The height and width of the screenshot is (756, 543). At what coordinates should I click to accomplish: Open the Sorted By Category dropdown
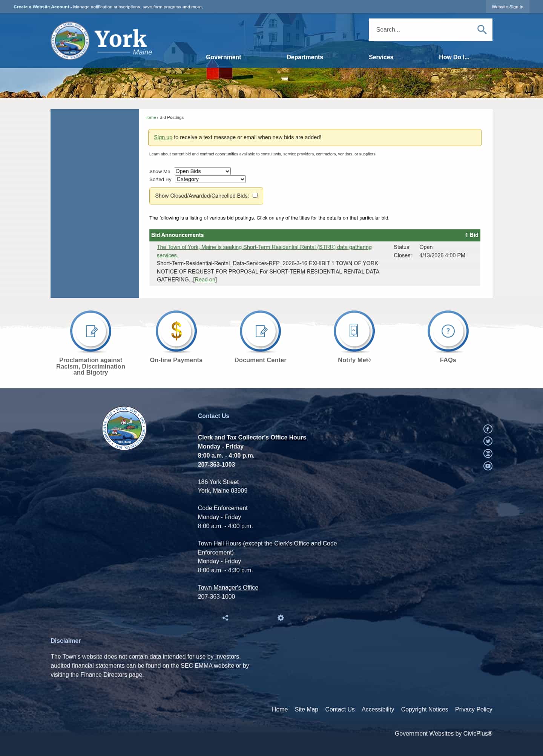coord(210,179)
